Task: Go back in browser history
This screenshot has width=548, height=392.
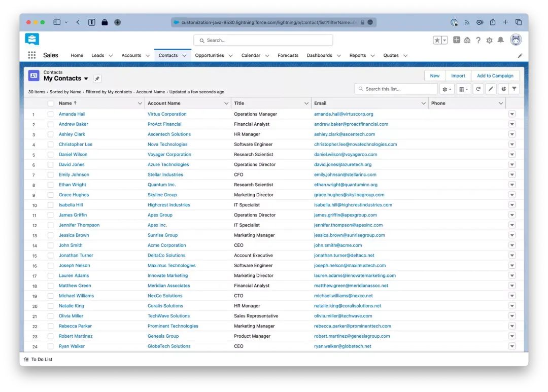Action: point(78,22)
